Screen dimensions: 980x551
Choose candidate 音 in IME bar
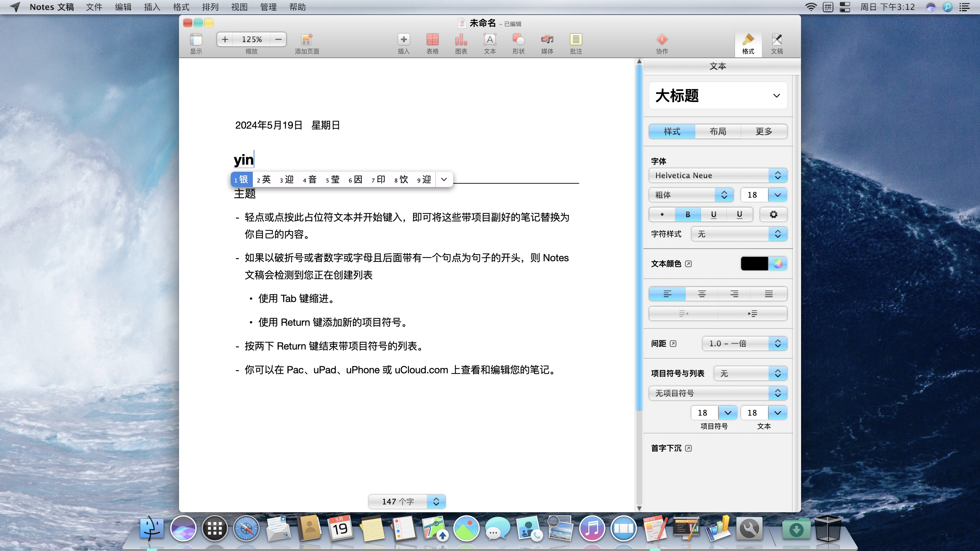[310, 180]
